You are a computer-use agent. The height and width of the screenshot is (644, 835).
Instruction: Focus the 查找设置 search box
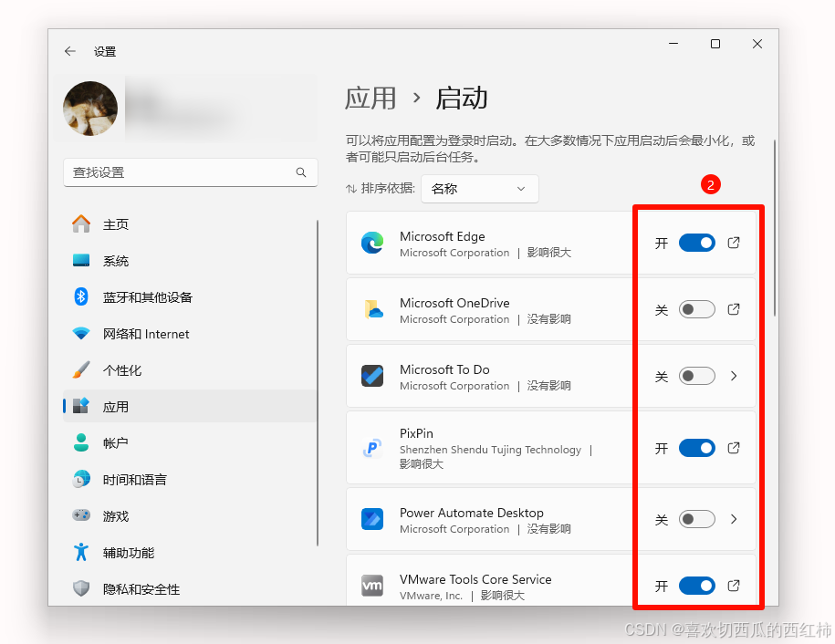[x=190, y=172]
